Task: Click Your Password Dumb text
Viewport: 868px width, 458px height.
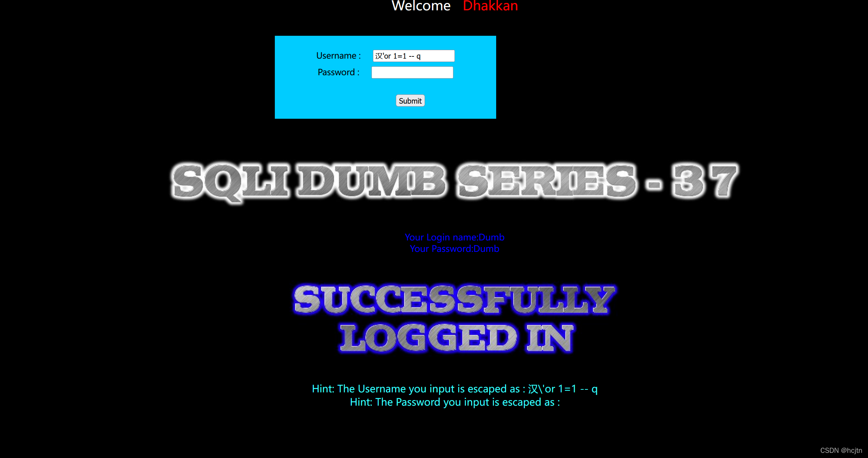Action: coord(454,249)
